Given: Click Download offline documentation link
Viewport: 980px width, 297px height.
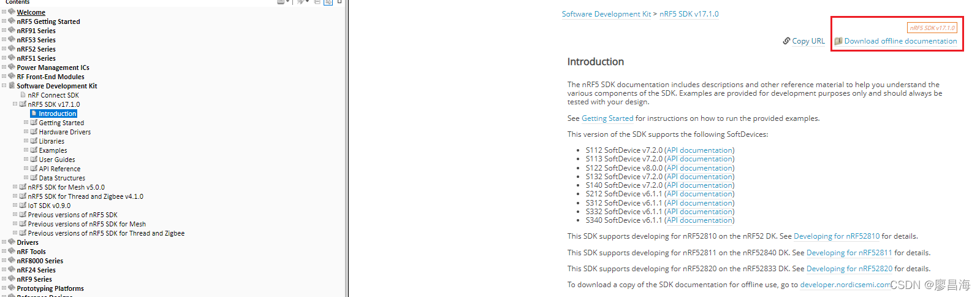Looking at the screenshot, I should 900,41.
